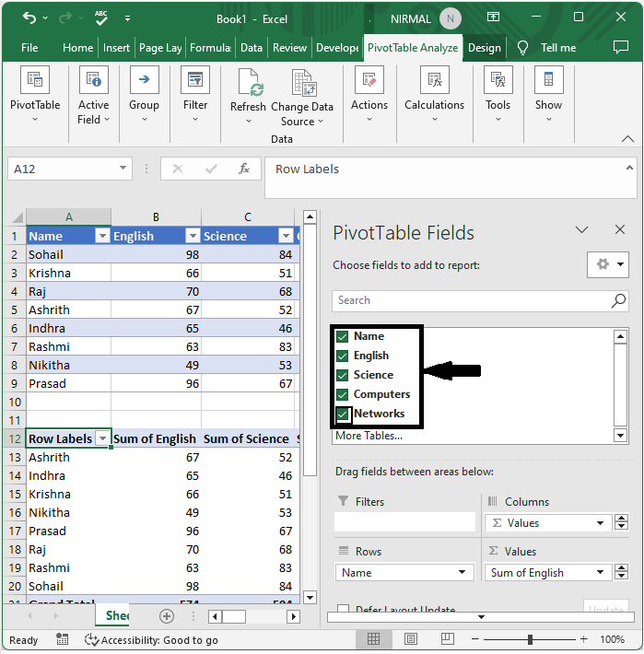The height and width of the screenshot is (654, 644).
Task: Click the Undo arrow icon
Action: (x=29, y=18)
